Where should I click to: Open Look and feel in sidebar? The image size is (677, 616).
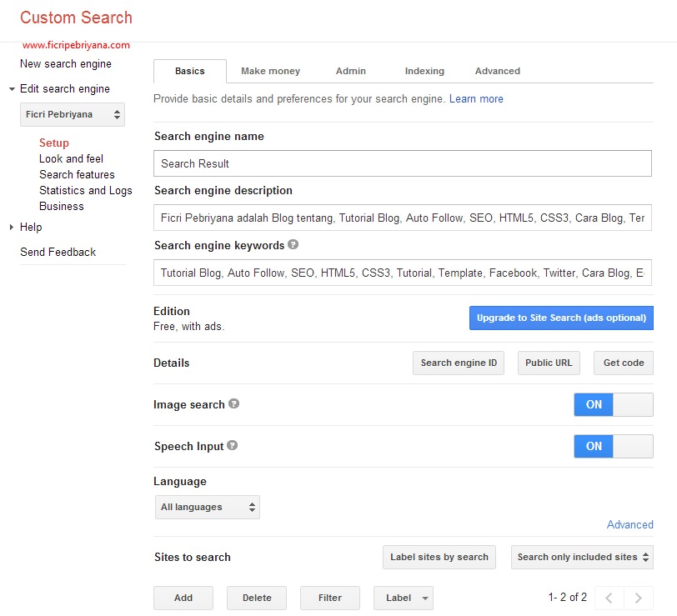72,158
